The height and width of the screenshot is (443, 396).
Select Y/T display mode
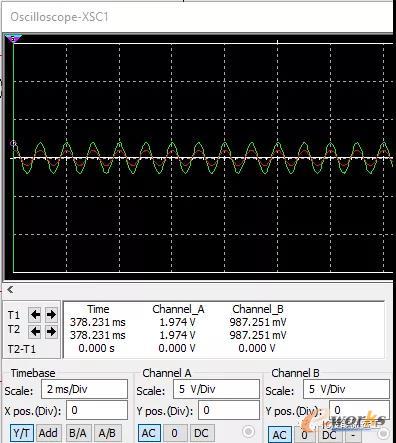pos(22,433)
